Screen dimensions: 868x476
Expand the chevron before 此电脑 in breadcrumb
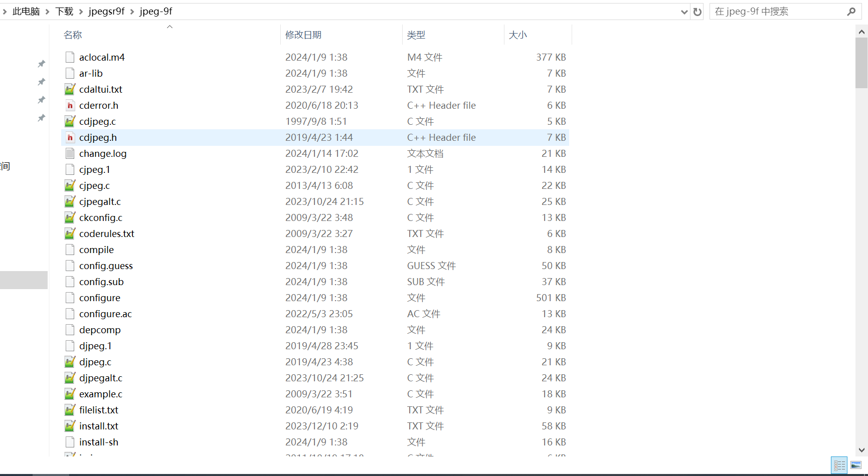pos(5,12)
